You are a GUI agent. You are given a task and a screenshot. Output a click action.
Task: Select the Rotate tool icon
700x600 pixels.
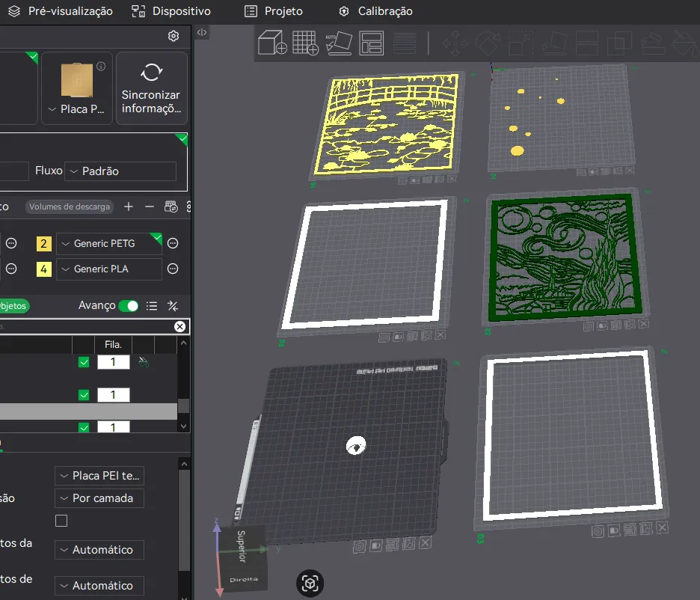(488, 43)
